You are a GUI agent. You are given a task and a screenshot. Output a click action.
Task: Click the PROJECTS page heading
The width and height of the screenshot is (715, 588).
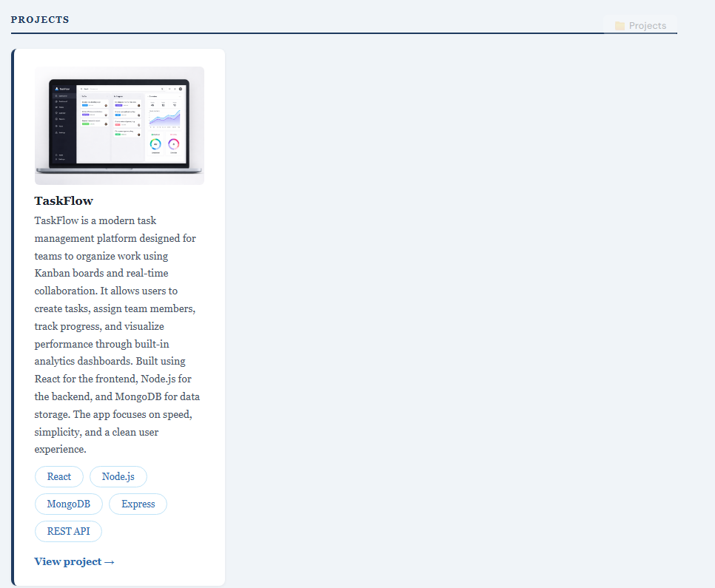pyautogui.click(x=40, y=19)
